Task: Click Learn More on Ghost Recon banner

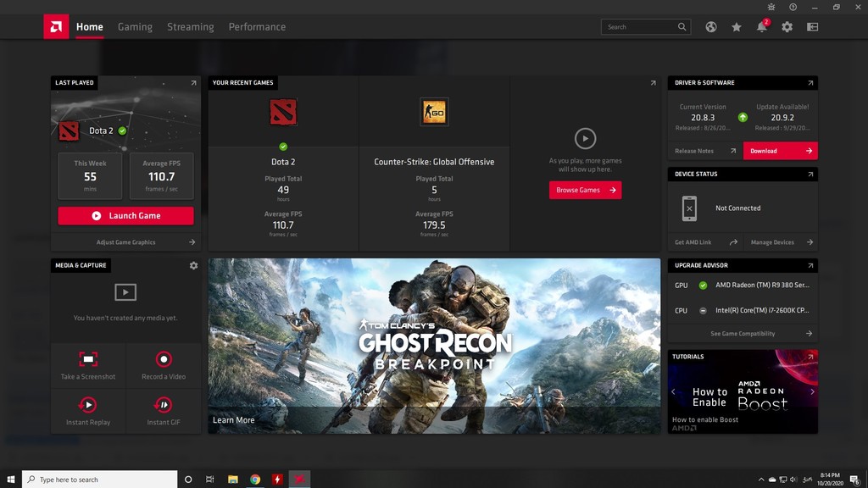Action: [x=234, y=420]
